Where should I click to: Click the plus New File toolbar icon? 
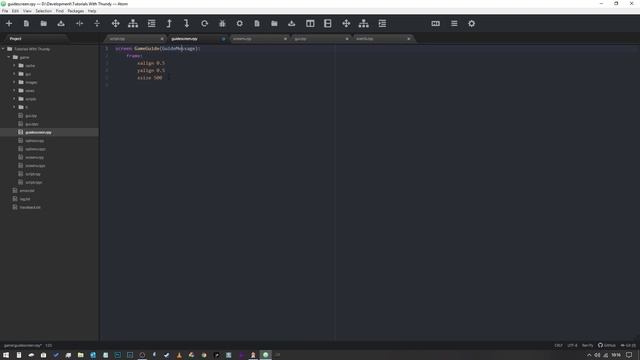pos(9,24)
